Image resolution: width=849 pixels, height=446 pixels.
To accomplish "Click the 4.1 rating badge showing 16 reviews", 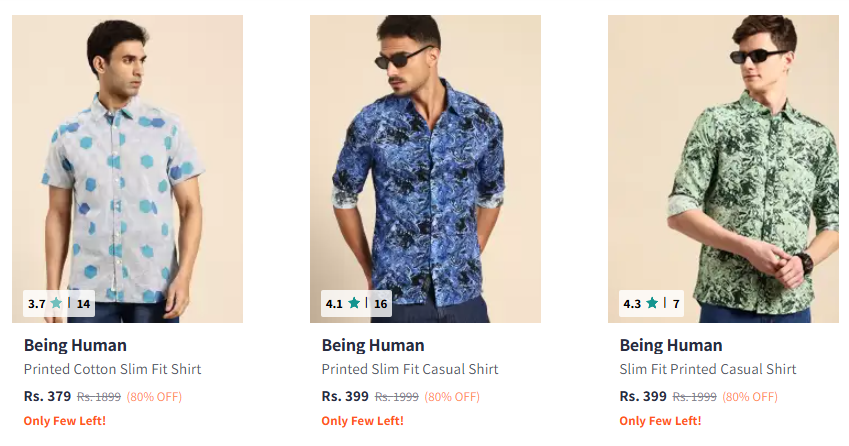I will [356, 303].
